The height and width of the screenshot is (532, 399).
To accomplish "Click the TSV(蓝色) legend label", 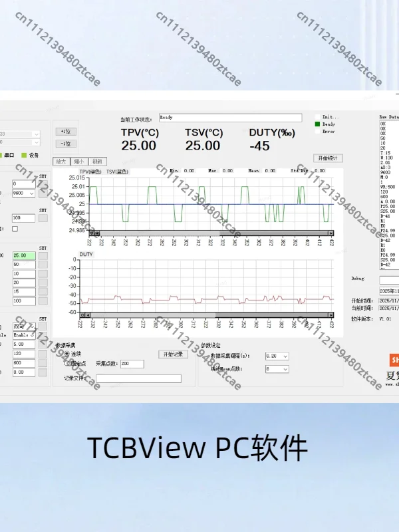I will tap(118, 172).
